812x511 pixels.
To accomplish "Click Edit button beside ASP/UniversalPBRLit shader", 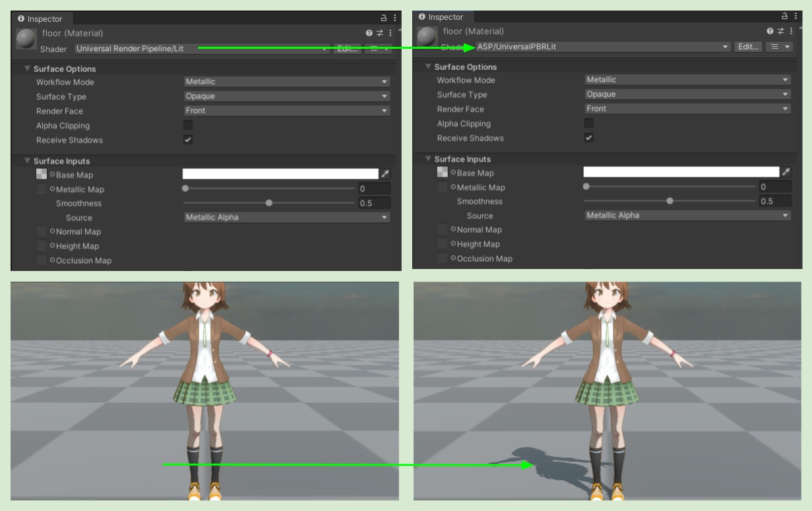I will pos(748,47).
